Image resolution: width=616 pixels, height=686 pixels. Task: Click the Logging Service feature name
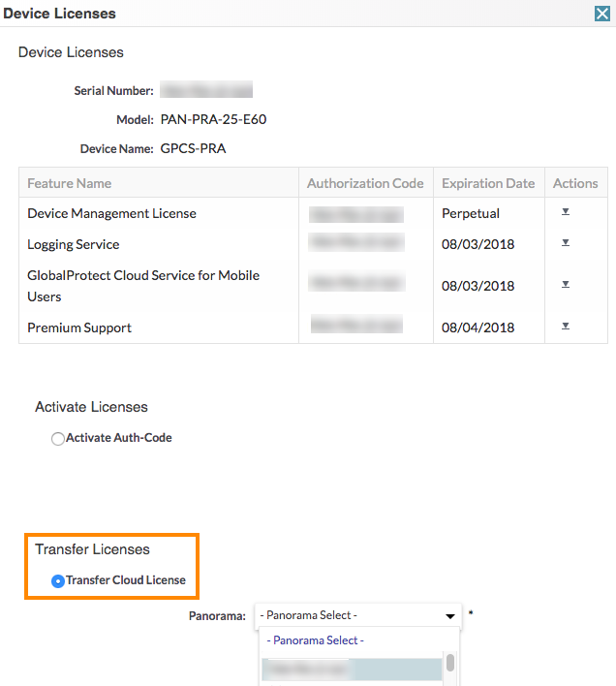(x=74, y=244)
